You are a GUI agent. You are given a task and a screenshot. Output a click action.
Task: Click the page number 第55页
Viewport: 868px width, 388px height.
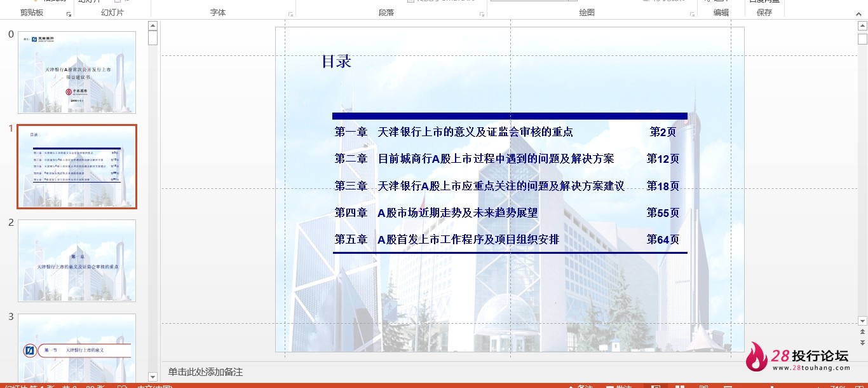tap(663, 213)
